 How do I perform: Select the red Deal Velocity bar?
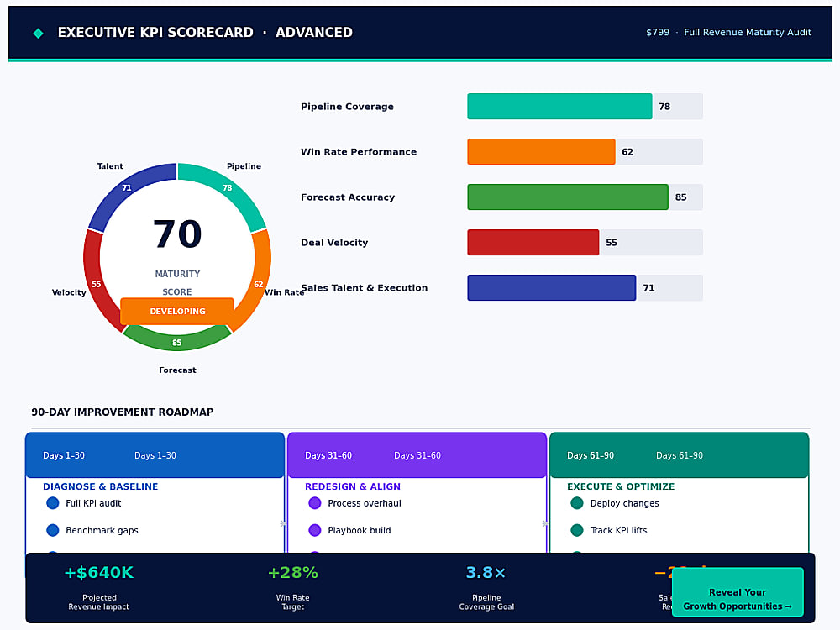tap(533, 242)
